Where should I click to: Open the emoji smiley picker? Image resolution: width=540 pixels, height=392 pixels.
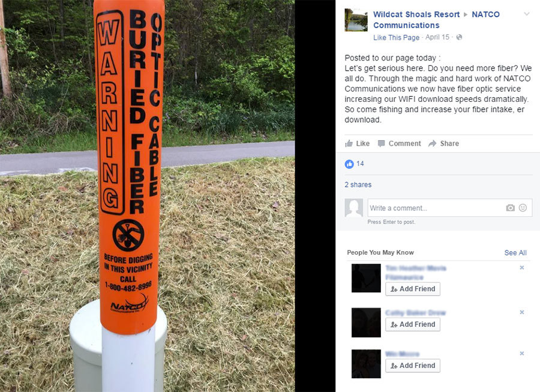pos(523,208)
